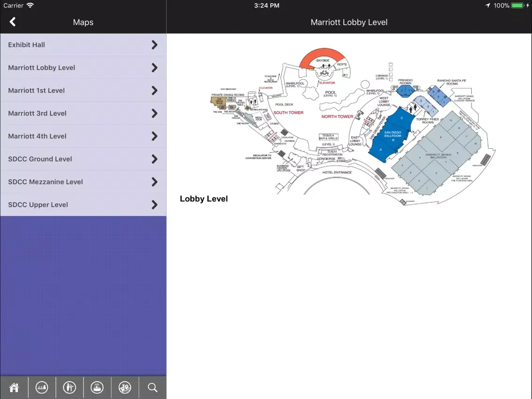
Task: Expand the SDCC Ground Level chevron
Action: click(155, 159)
